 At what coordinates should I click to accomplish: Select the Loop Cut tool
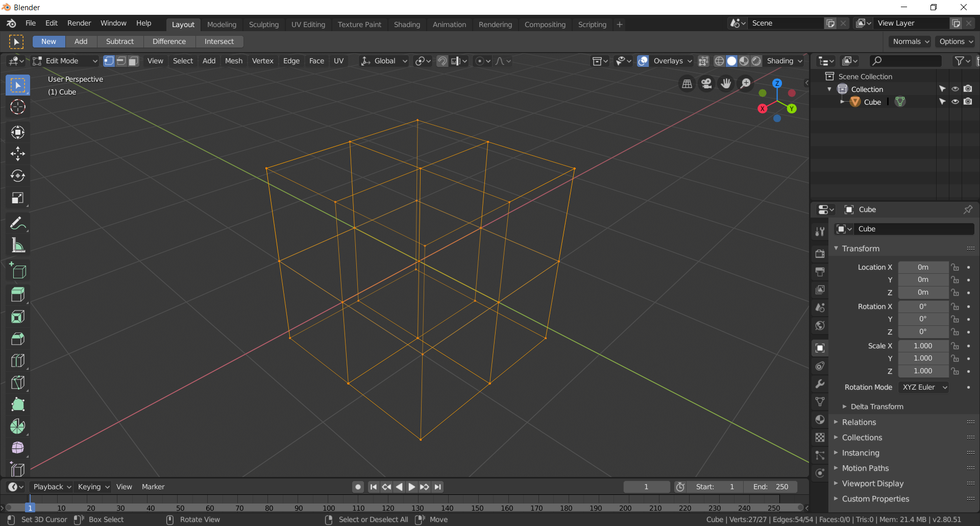pos(18,361)
